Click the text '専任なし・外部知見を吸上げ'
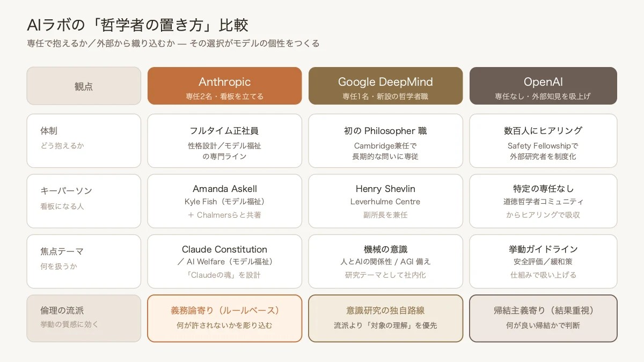Viewport: 644px width, 362px height. click(543, 97)
